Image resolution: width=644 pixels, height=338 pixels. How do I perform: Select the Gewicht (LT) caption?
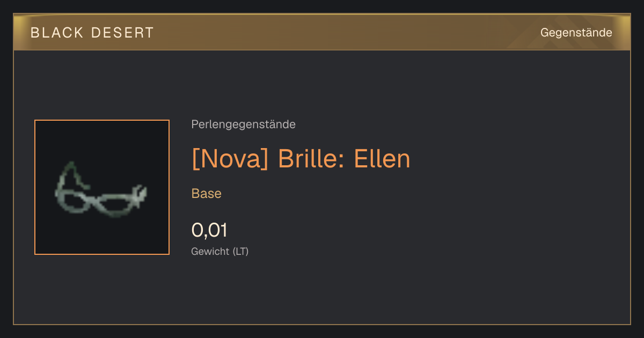pos(220,251)
